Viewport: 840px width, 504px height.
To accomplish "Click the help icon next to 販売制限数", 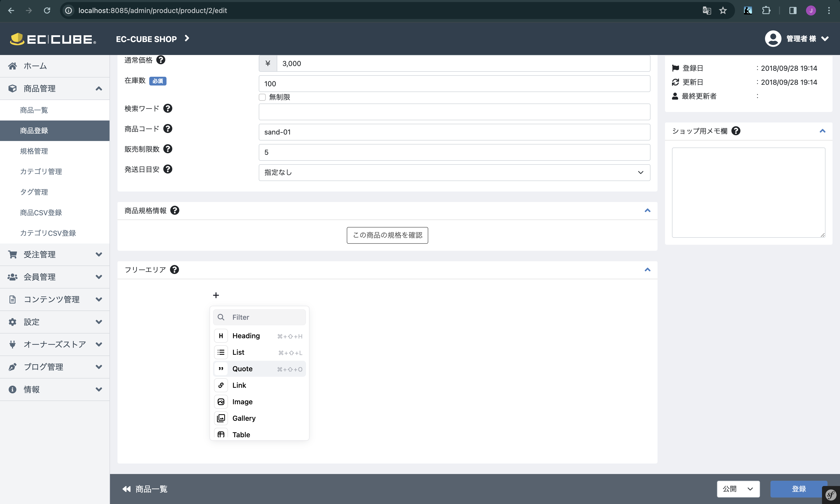I will click(168, 149).
